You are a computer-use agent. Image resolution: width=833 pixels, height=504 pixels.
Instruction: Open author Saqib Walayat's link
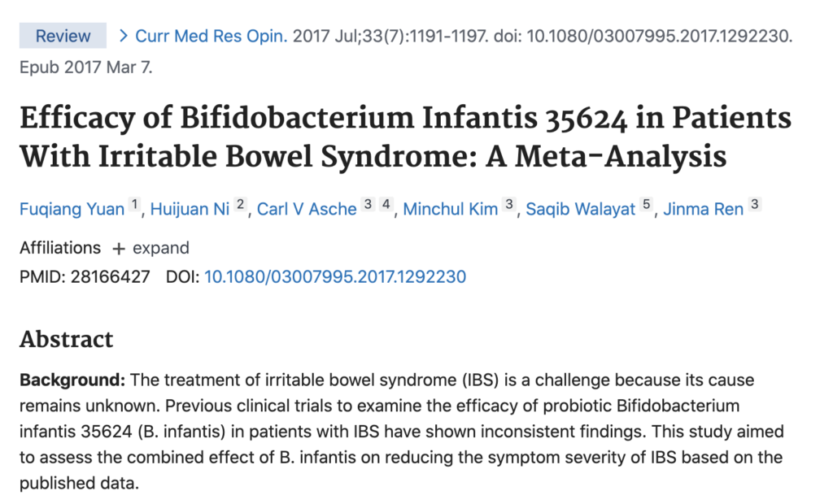[x=580, y=209]
